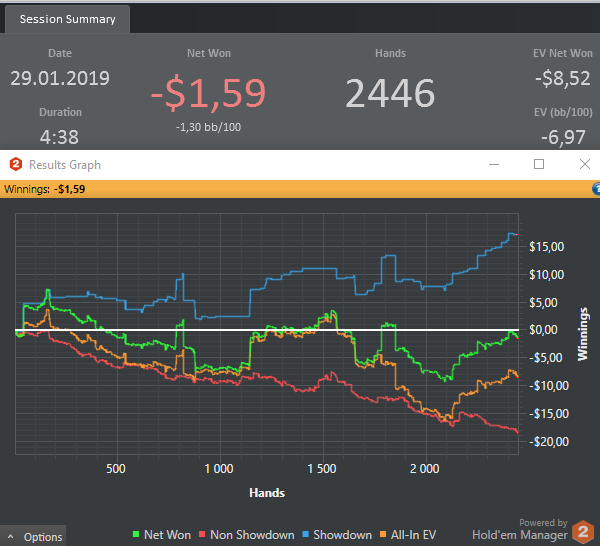Click the duration value 4:38
This screenshot has height=546, width=600.
(x=59, y=137)
